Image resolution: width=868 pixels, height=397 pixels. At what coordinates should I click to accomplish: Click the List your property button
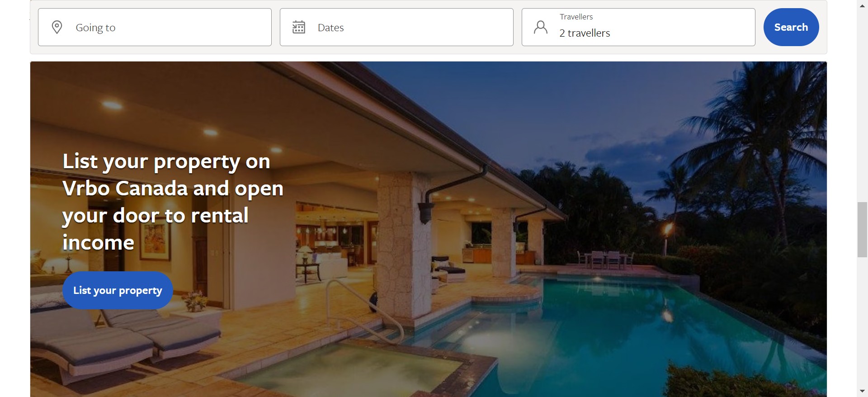[118, 290]
